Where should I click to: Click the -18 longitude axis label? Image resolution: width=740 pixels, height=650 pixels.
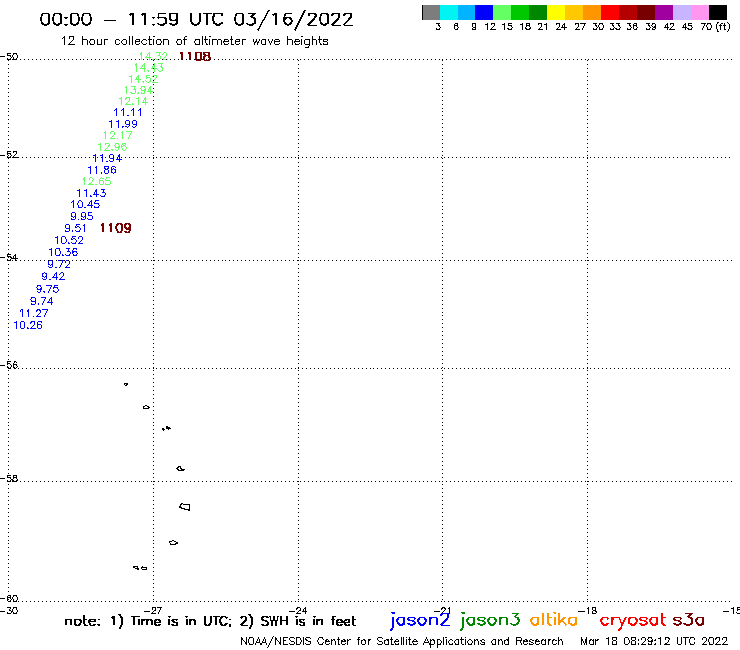[588, 610]
